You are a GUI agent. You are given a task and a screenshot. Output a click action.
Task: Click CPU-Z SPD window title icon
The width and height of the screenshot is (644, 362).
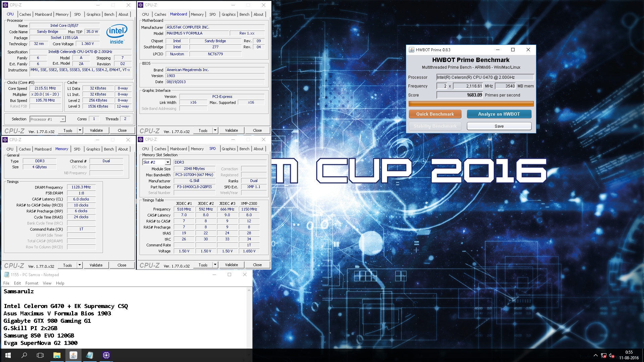[x=141, y=139]
